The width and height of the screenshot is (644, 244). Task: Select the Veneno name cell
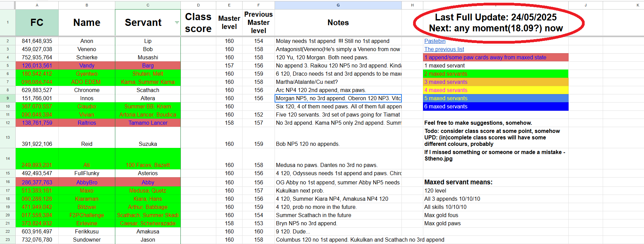pyautogui.click(x=87, y=49)
